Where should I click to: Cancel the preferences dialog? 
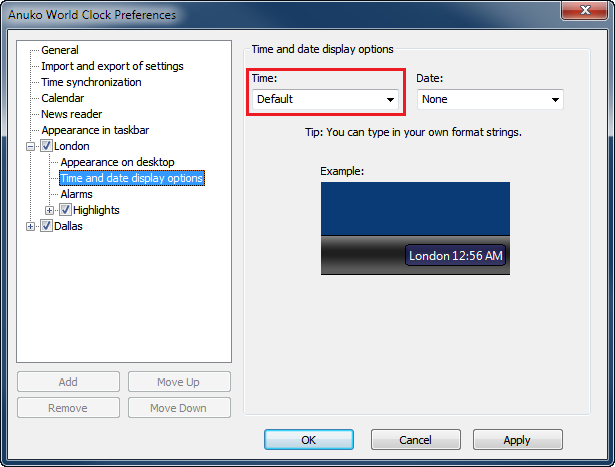tap(415, 440)
